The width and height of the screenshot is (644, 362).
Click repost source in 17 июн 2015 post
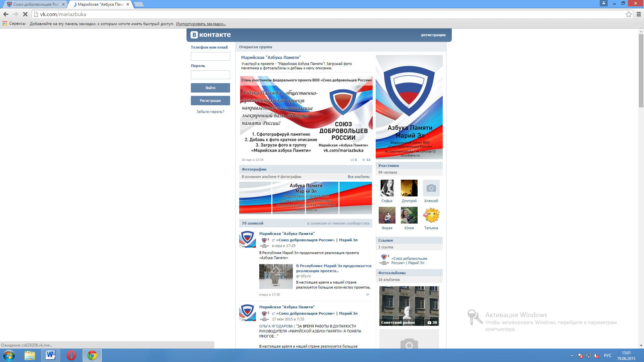coord(317,313)
